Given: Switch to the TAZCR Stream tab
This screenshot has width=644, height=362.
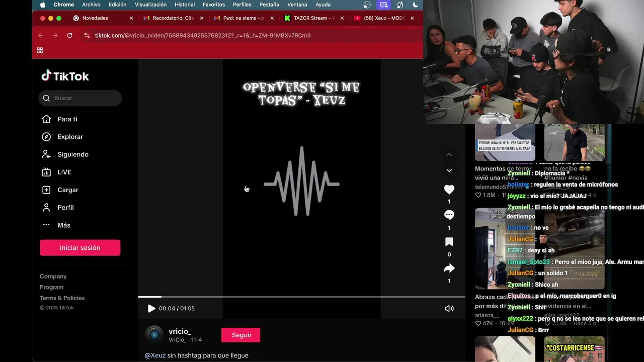Looking at the screenshot, I should tap(314, 18).
